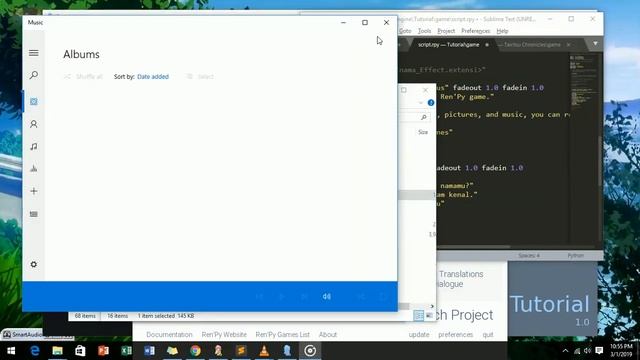Screen dimensions: 640x360
Task: Sort by Size column in File Explorer
Action: pos(423,132)
